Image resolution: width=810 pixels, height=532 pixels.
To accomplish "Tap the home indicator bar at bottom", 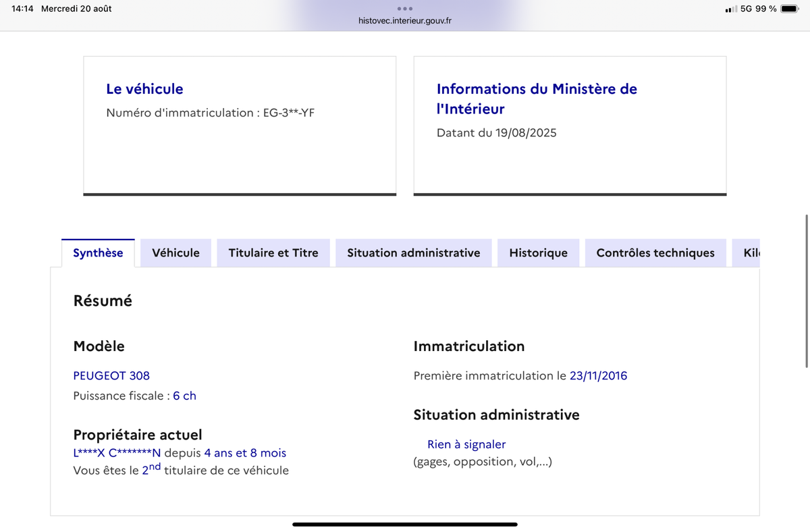I will 405,524.
